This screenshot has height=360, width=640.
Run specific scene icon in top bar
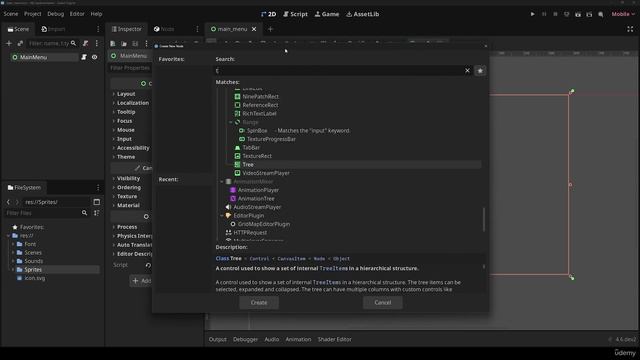click(x=589, y=14)
